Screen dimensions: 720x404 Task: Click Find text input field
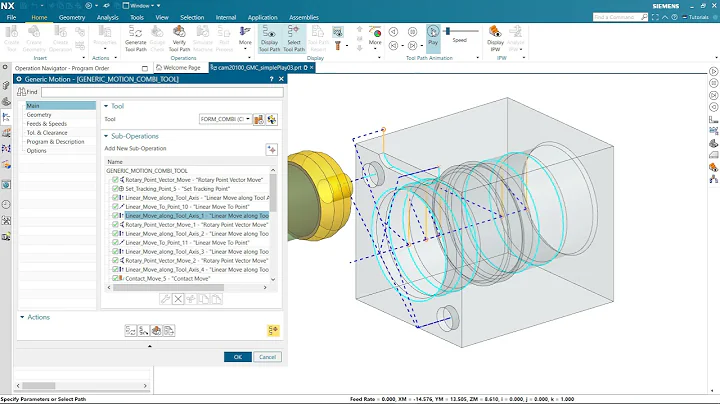tap(162, 92)
